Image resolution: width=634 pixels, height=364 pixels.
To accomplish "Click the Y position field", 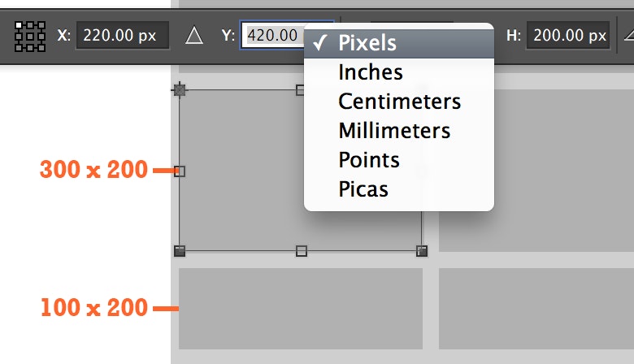I will coord(272,36).
